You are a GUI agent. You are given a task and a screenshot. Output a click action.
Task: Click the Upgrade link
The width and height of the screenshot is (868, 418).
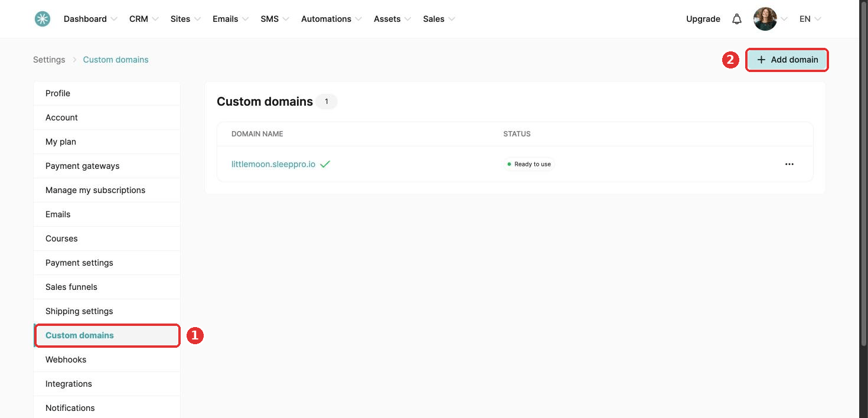703,19
